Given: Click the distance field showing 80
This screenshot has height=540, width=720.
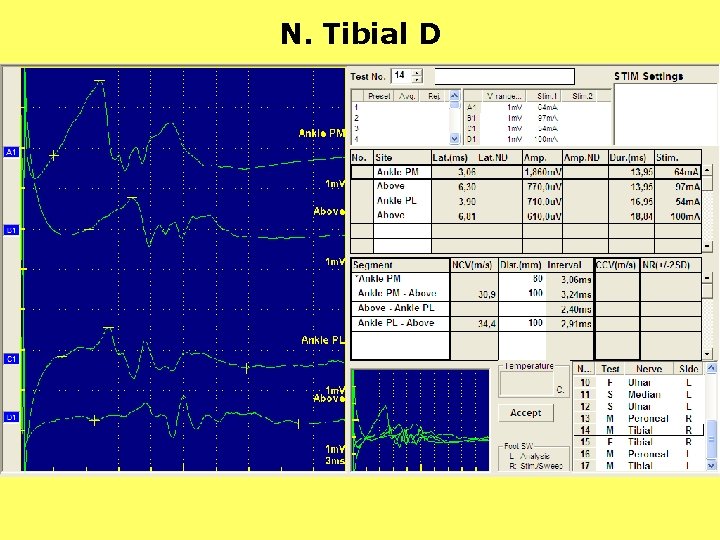Looking at the screenshot, I should pos(522,279).
